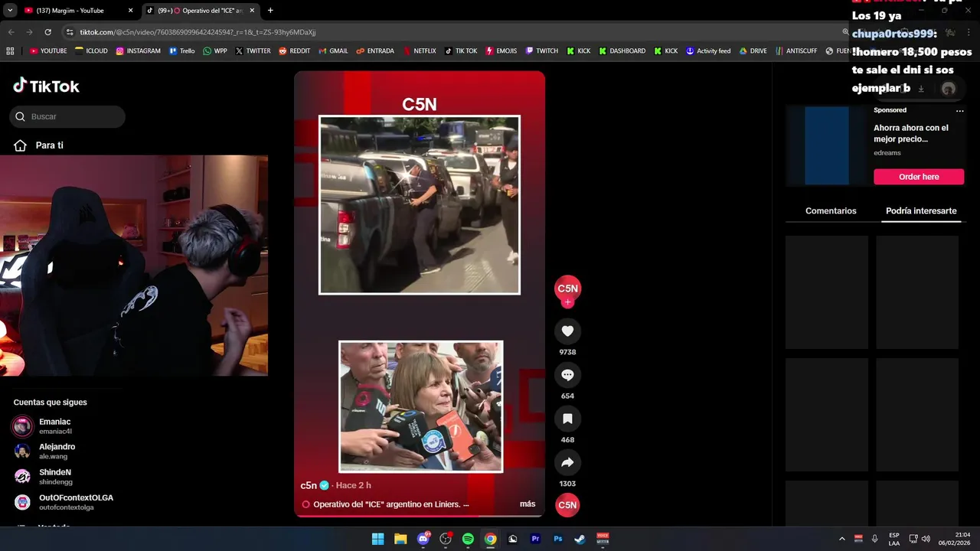
Task: Open the sponsored ad three-dots menu
Action: [x=959, y=110]
